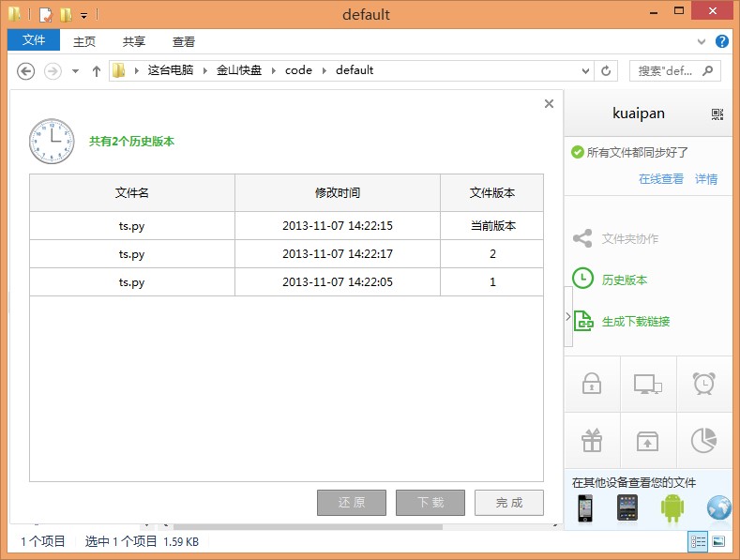This screenshot has width=740, height=560.
Task: Open the pie chart storage icon
Action: point(703,440)
